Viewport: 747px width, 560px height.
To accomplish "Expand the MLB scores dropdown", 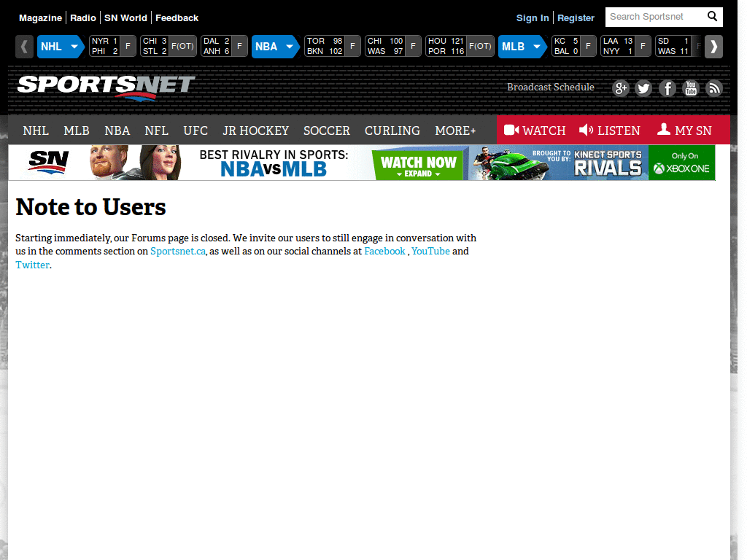I will (x=522, y=47).
